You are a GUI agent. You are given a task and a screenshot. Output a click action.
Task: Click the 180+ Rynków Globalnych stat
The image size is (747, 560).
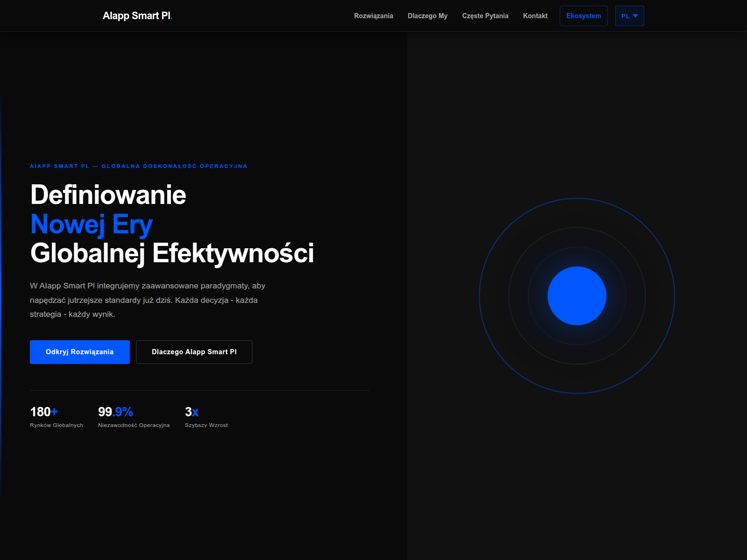[56, 417]
